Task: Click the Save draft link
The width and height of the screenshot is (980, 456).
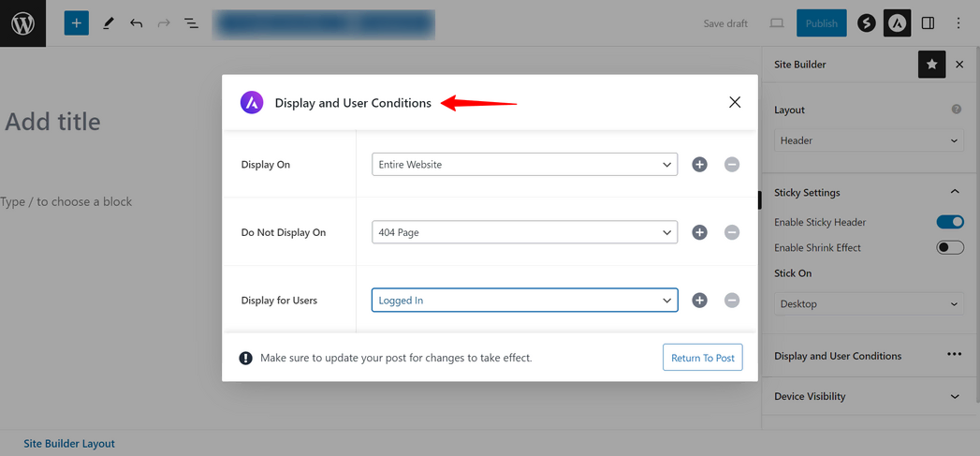Action: pyautogui.click(x=725, y=23)
